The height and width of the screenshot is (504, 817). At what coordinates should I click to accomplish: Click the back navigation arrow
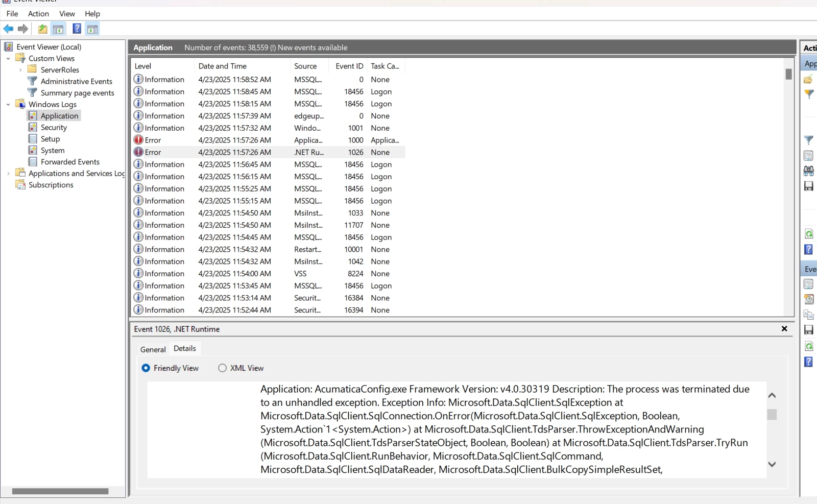coord(8,29)
